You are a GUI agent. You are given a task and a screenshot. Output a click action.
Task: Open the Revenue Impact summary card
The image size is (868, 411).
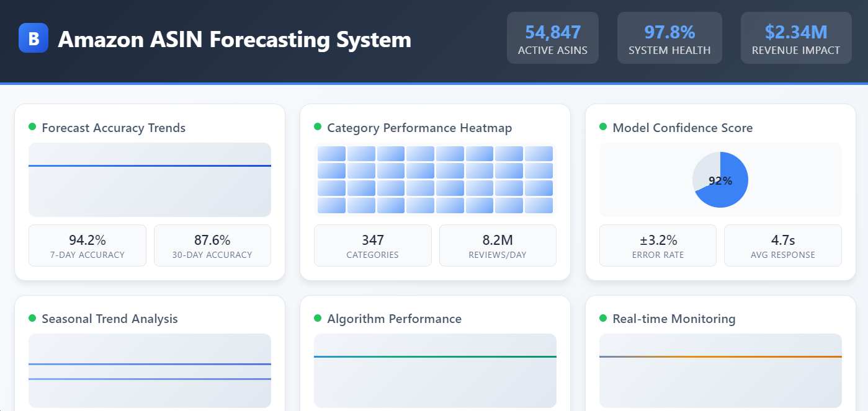(x=795, y=38)
